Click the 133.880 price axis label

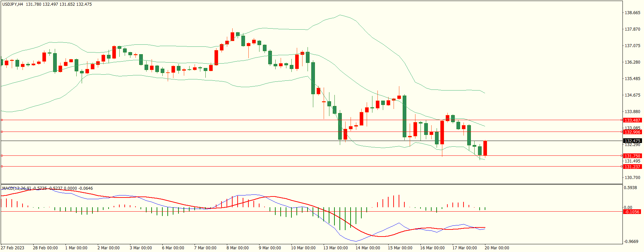tap(632, 112)
